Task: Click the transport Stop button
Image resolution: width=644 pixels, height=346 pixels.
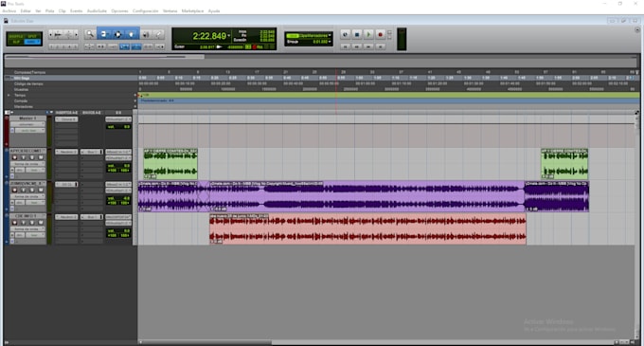Action: click(x=357, y=35)
